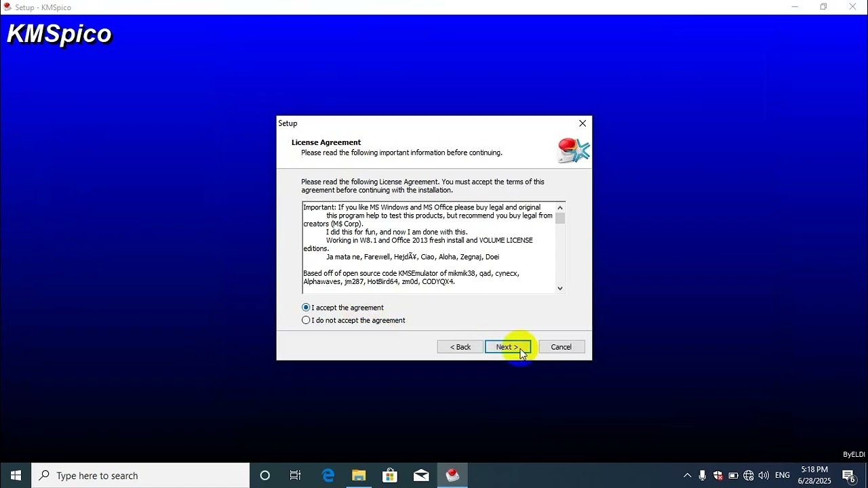Viewport: 868px width, 488px height.
Task: Cancel the KMSpico setup
Action: click(x=561, y=347)
